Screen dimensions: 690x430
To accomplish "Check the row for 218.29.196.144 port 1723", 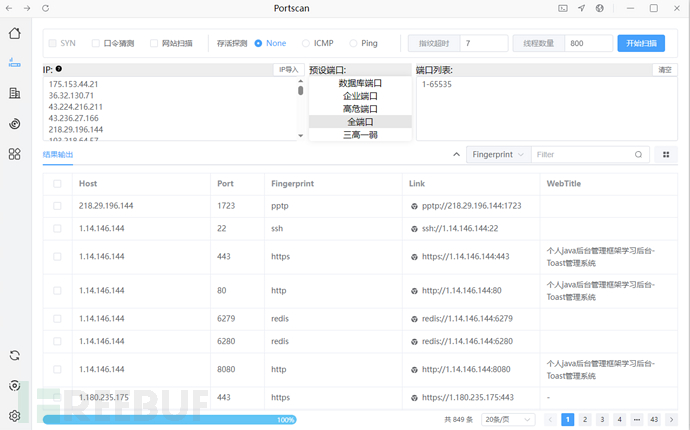I will coord(57,206).
